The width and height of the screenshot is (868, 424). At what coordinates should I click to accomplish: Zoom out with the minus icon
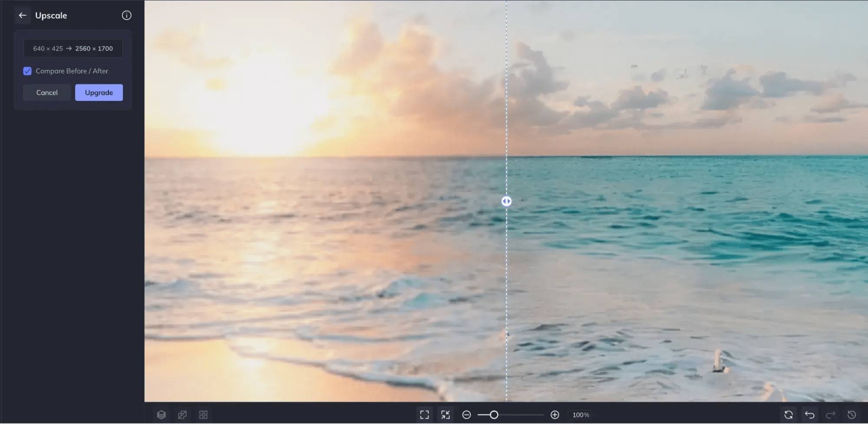(x=466, y=415)
